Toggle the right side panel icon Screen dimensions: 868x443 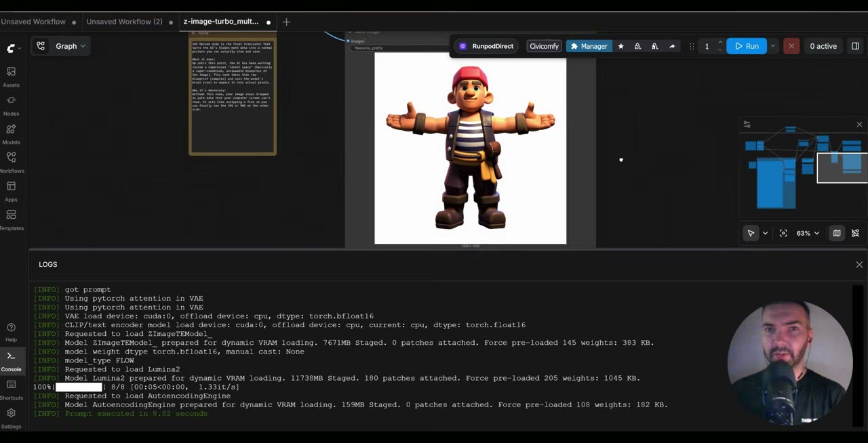tap(855, 46)
